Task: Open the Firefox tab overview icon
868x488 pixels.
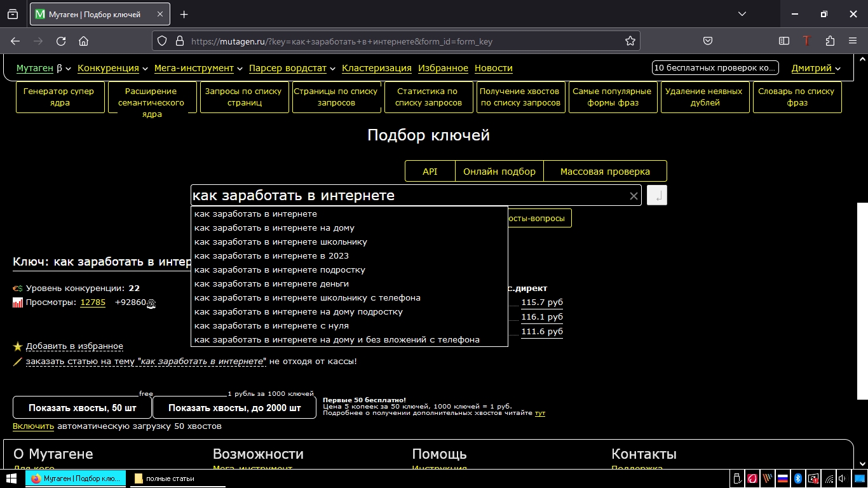Action: 13,14
